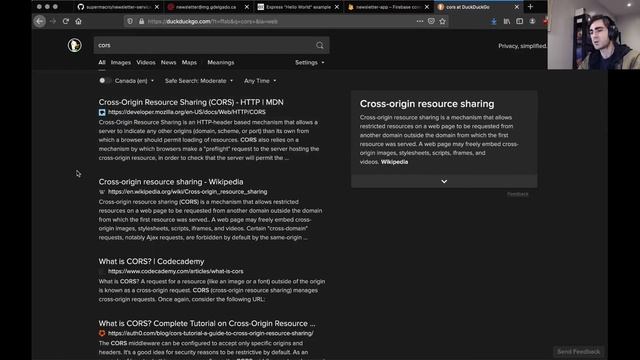Save page to Pocket
Image resolution: width=640 pixels, height=360 pixels.
(x=431, y=21)
